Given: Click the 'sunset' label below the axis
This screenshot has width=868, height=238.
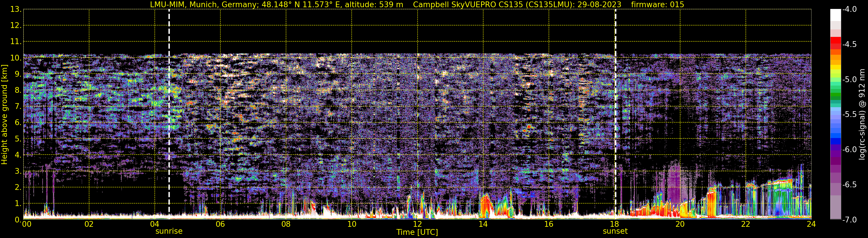Looking at the screenshot, I should coord(615,231).
